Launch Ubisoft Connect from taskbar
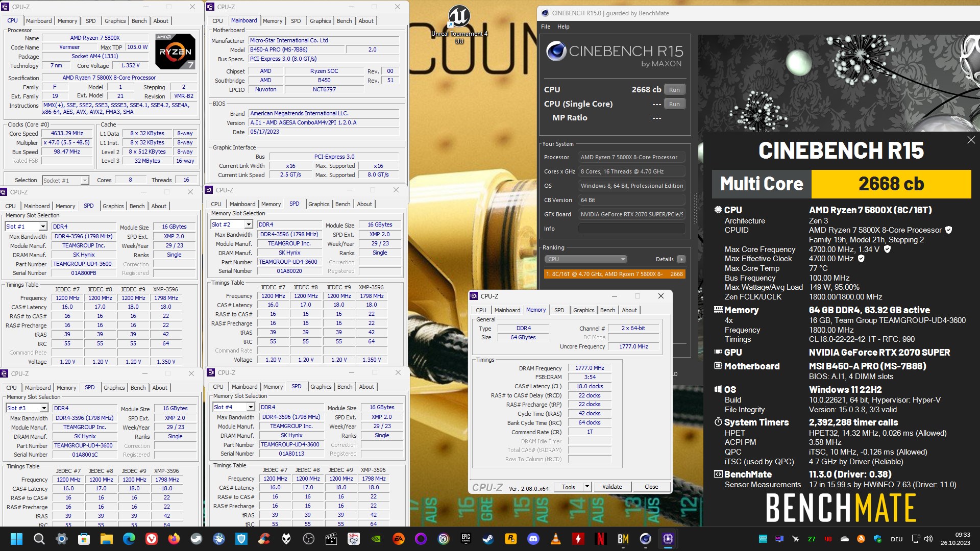Viewport: 980px width, 551px height. click(443, 539)
